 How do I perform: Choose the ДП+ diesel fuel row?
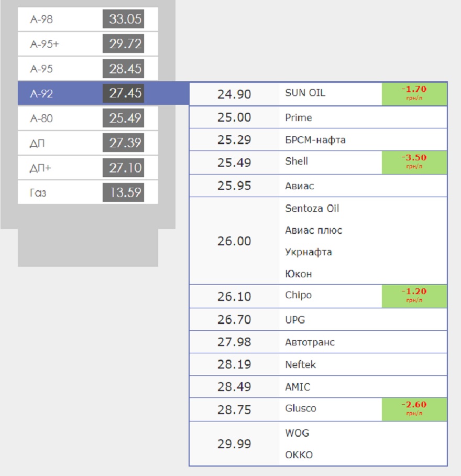click(x=88, y=168)
